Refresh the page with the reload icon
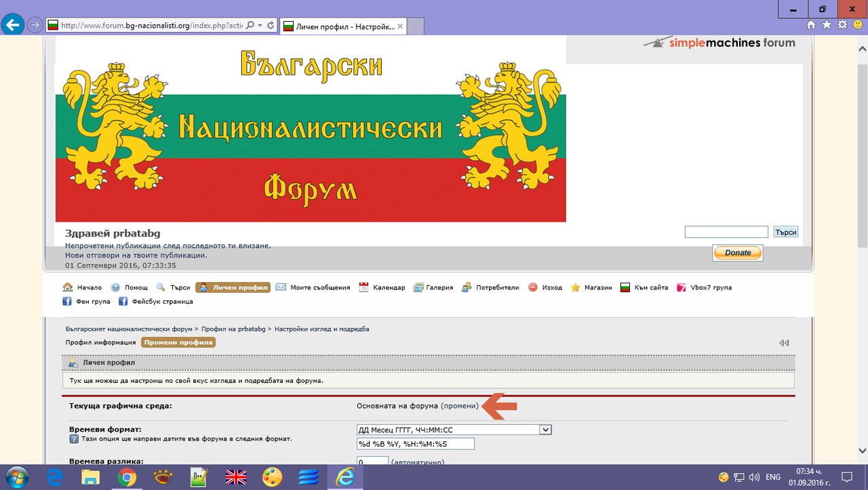The width and height of the screenshot is (868, 490). (271, 26)
